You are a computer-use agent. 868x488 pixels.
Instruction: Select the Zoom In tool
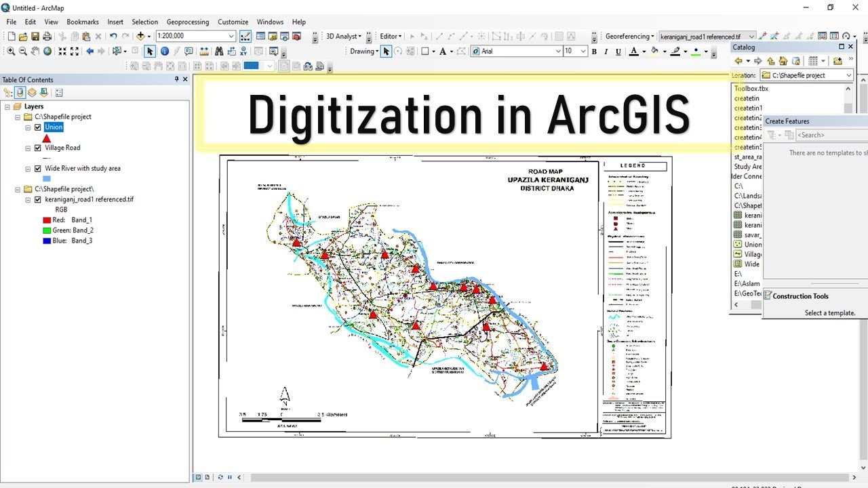11,51
